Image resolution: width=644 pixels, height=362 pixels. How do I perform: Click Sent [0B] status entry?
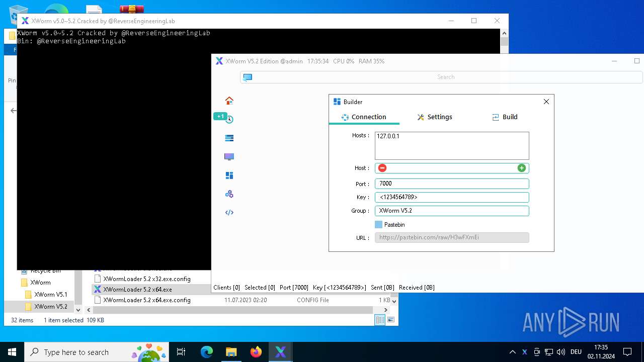click(382, 288)
